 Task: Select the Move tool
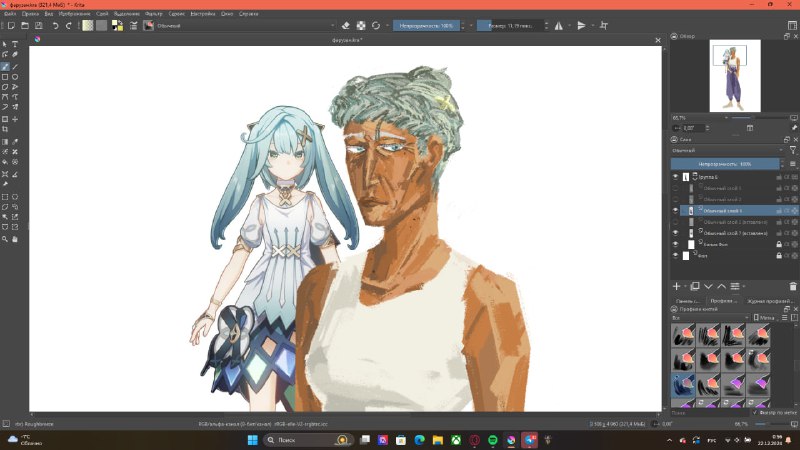point(15,119)
